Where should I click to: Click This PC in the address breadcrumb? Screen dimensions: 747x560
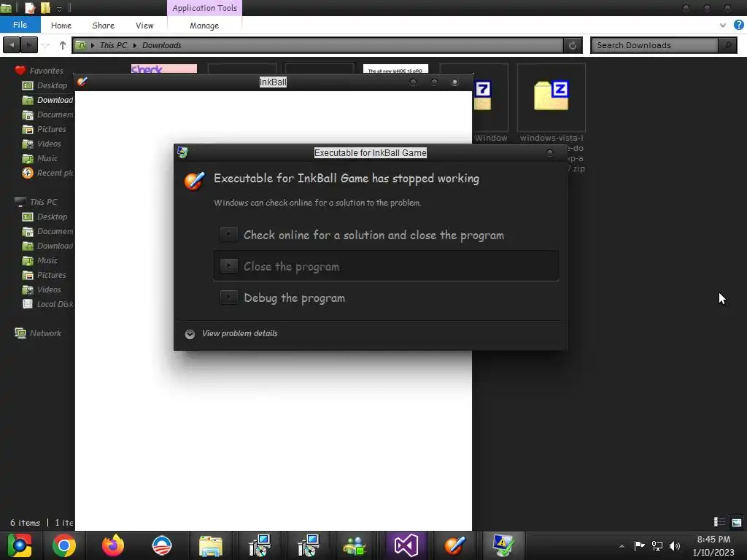tap(113, 45)
